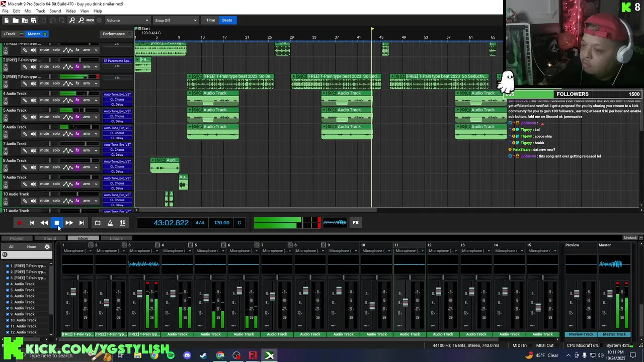Open a project using the folder icon

pos(16,20)
